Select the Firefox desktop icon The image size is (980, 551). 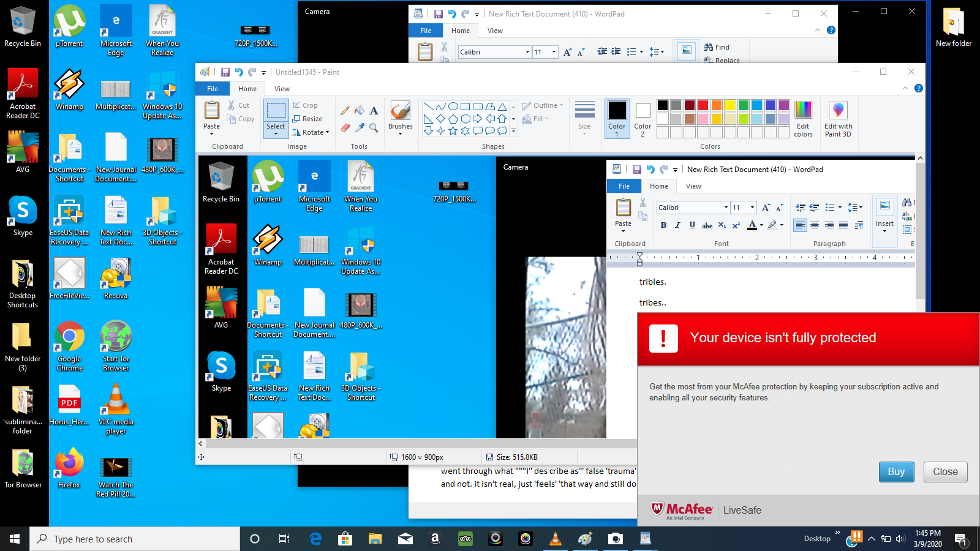(x=69, y=468)
